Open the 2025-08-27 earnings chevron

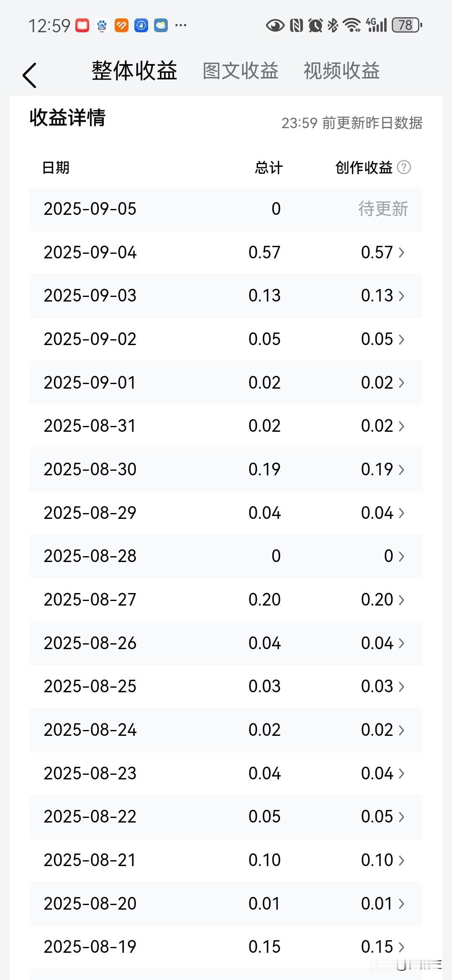tap(401, 600)
